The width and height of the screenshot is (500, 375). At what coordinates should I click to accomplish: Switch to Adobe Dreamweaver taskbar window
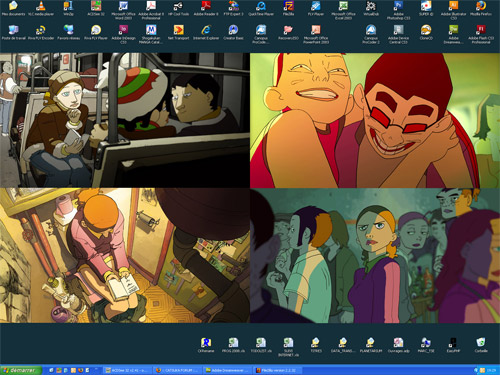click(227, 370)
